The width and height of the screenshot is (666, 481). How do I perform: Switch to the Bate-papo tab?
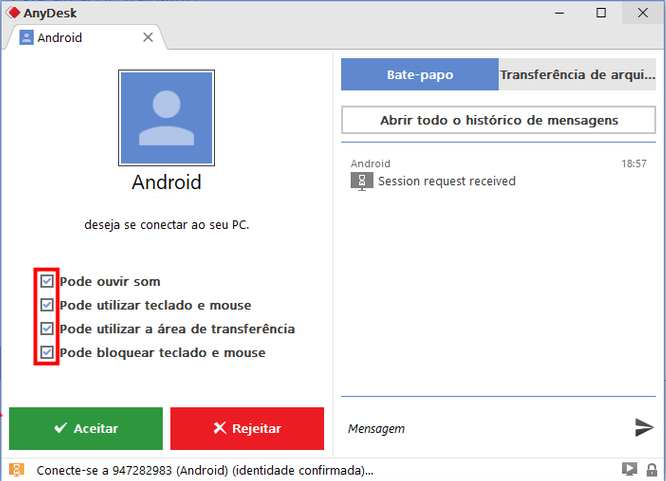point(420,74)
